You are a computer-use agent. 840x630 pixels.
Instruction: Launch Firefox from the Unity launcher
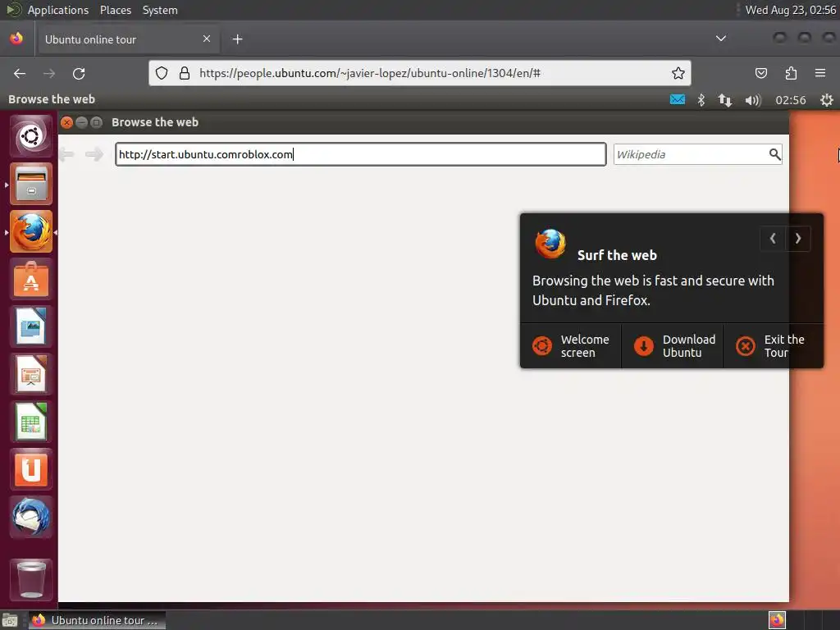tap(31, 231)
